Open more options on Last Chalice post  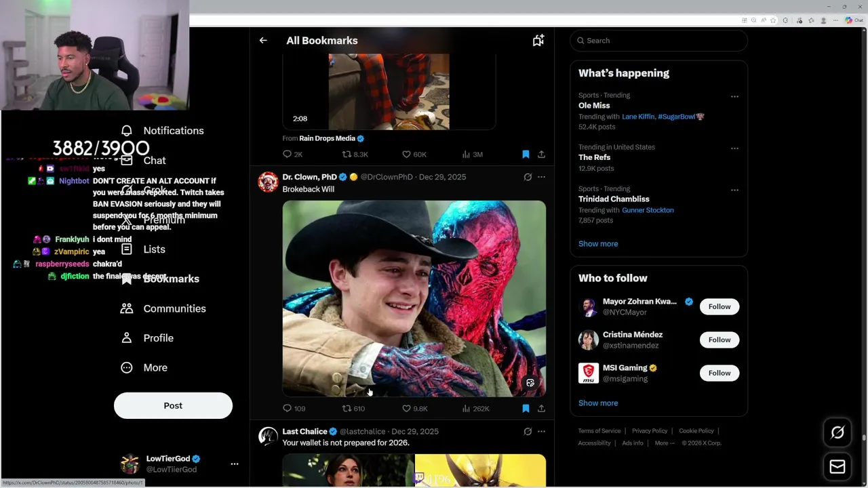click(x=541, y=431)
